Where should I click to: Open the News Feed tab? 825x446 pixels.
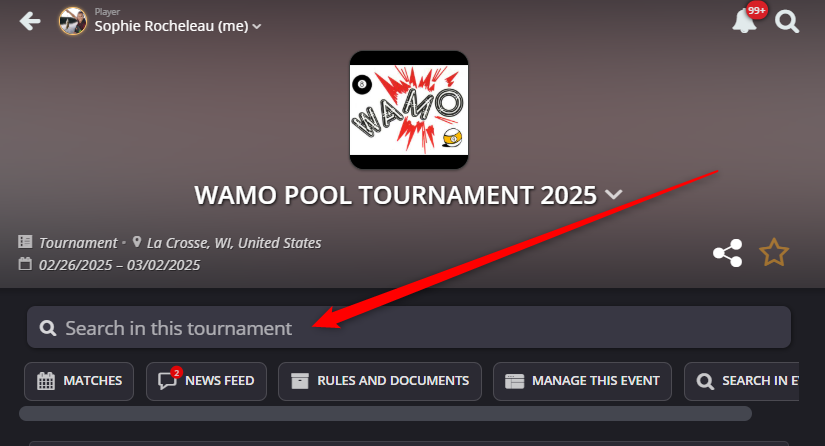(x=206, y=381)
